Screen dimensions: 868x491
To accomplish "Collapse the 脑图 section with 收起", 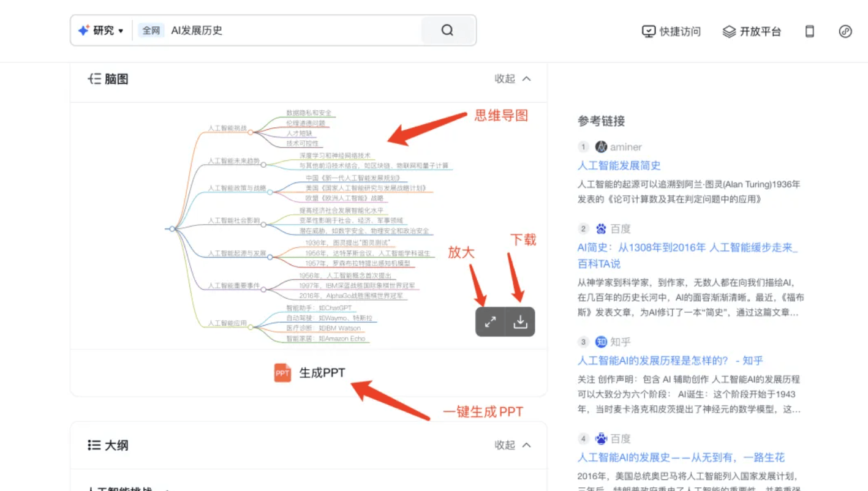I will coord(513,79).
